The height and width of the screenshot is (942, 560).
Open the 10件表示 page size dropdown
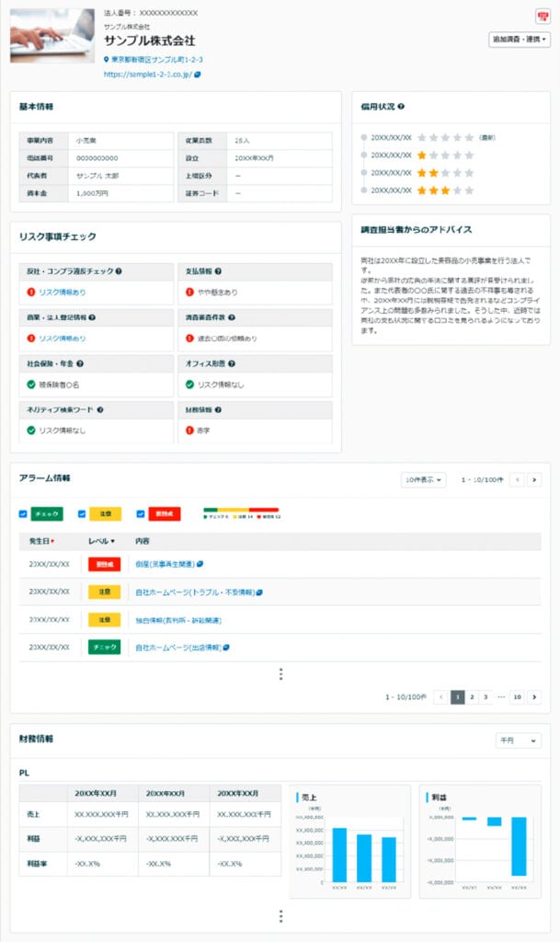[x=424, y=479]
